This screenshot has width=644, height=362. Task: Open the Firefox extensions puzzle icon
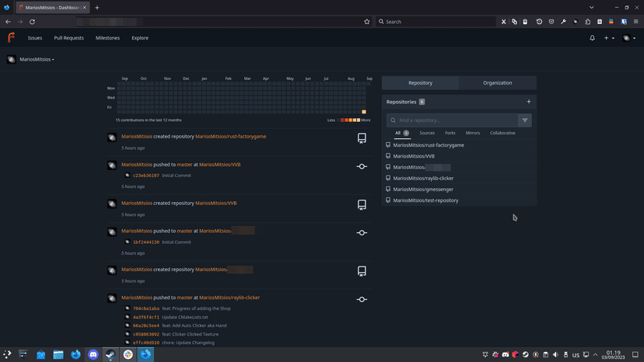coord(587,22)
